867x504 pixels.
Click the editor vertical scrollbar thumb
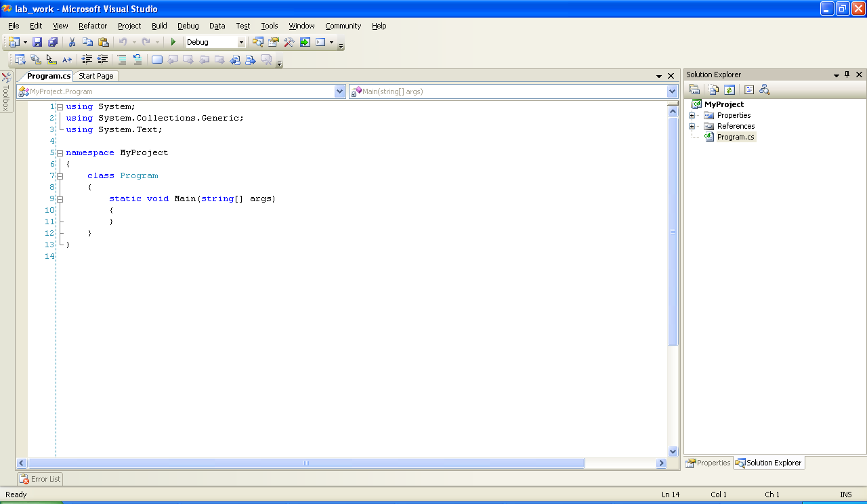(x=673, y=232)
